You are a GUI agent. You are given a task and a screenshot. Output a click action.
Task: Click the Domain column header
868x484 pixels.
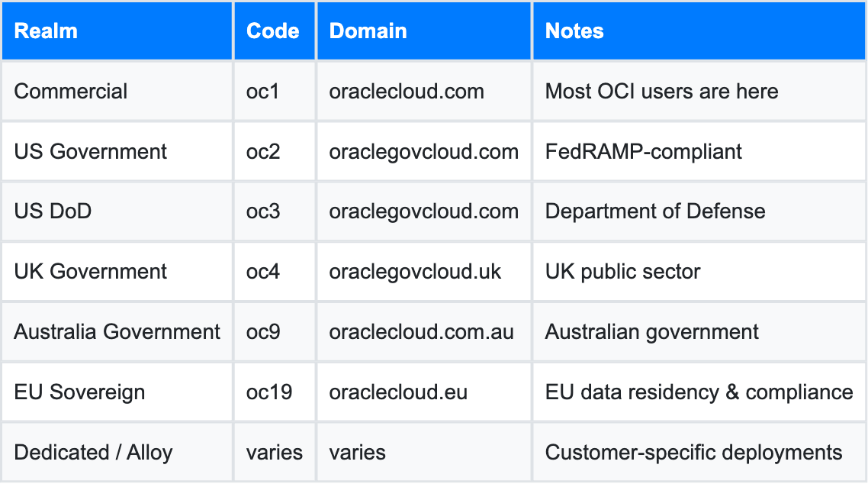click(x=424, y=31)
